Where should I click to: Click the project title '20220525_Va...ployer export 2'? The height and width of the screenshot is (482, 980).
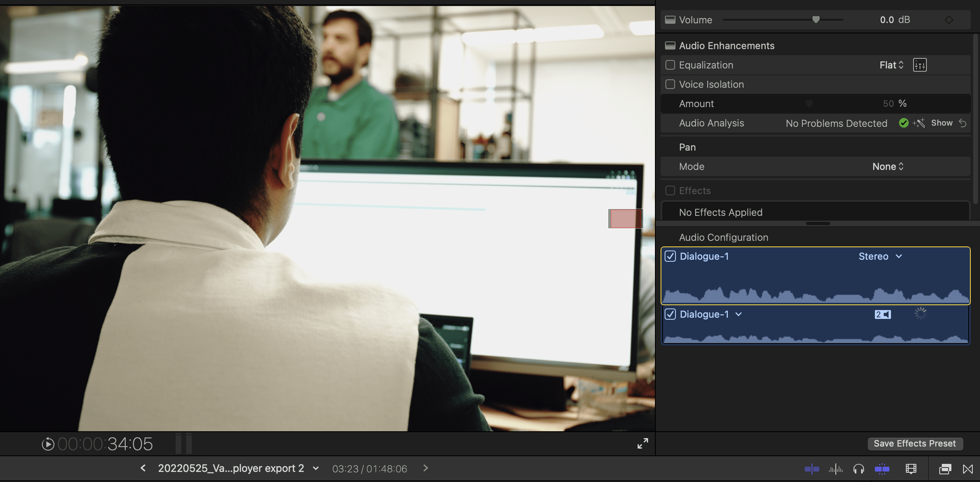coord(231,468)
